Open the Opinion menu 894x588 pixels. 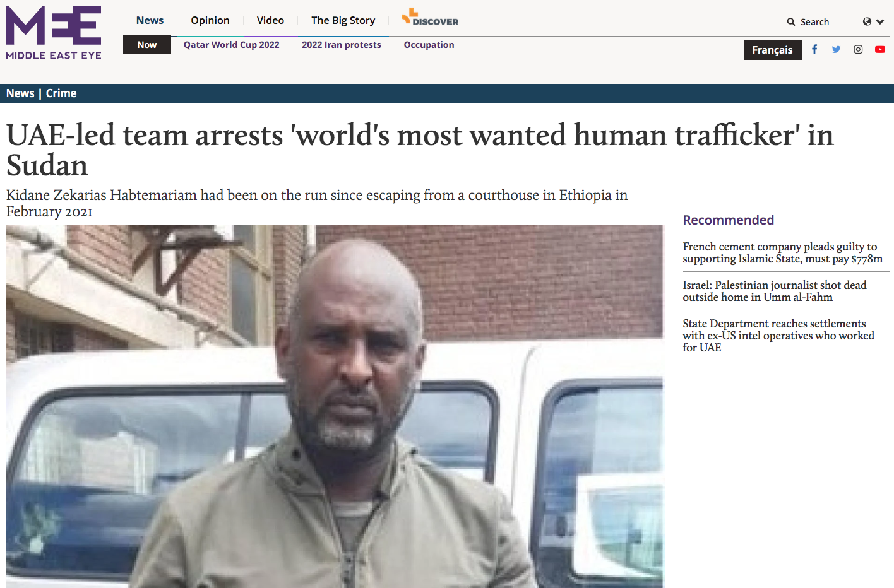[x=210, y=20]
